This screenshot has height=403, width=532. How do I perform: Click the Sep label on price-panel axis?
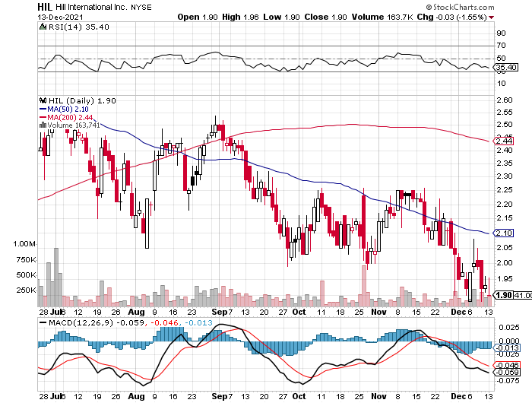(219, 312)
